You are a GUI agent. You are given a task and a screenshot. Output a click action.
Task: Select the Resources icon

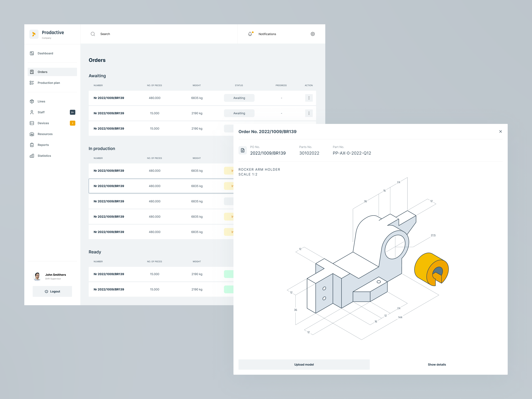[32, 134]
